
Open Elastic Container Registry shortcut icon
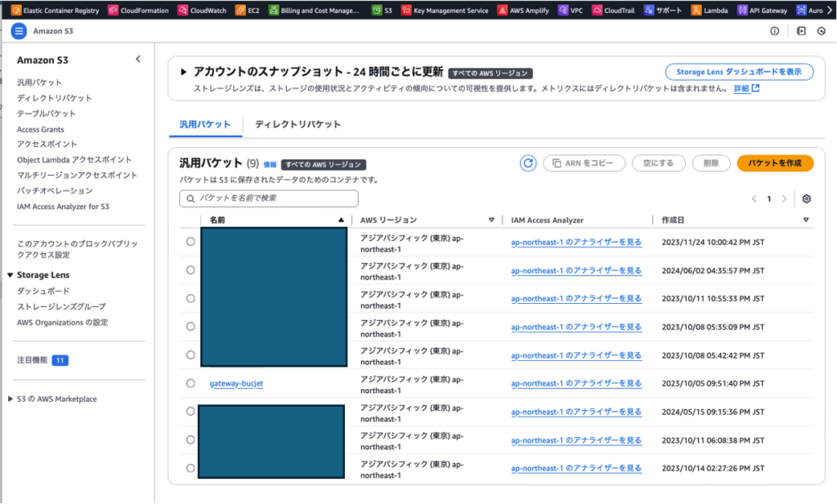tap(16, 10)
